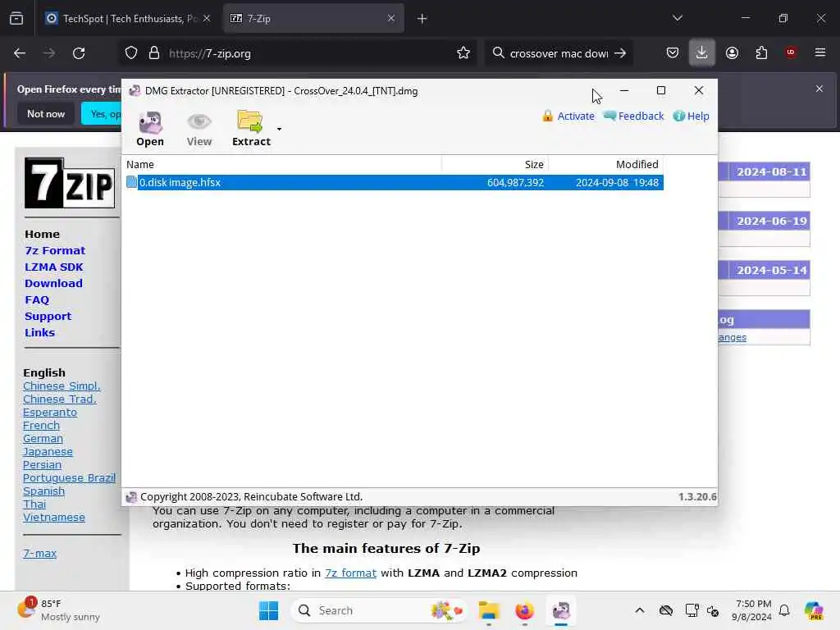Sort by the Name column header
The height and width of the screenshot is (630, 840).
[282, 164]
